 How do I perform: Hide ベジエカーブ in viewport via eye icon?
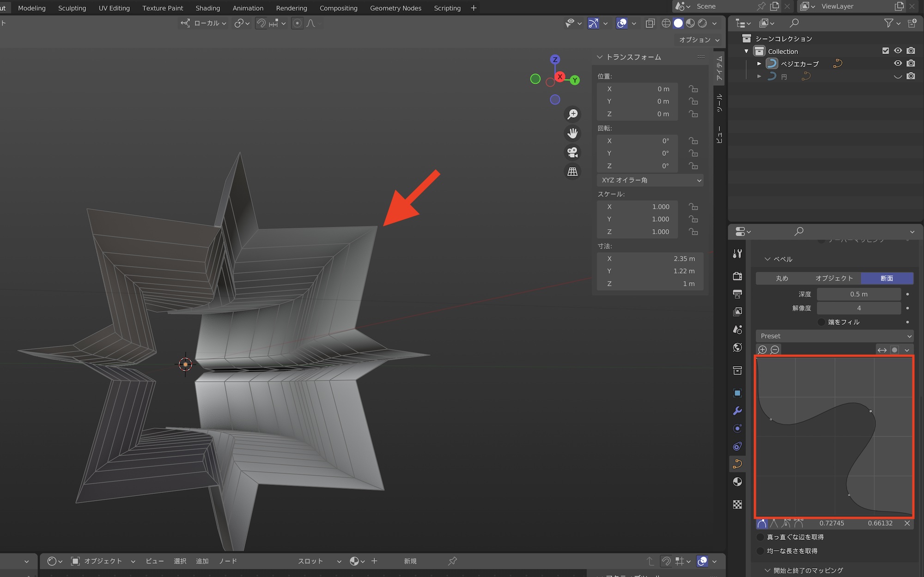(898, 63)
